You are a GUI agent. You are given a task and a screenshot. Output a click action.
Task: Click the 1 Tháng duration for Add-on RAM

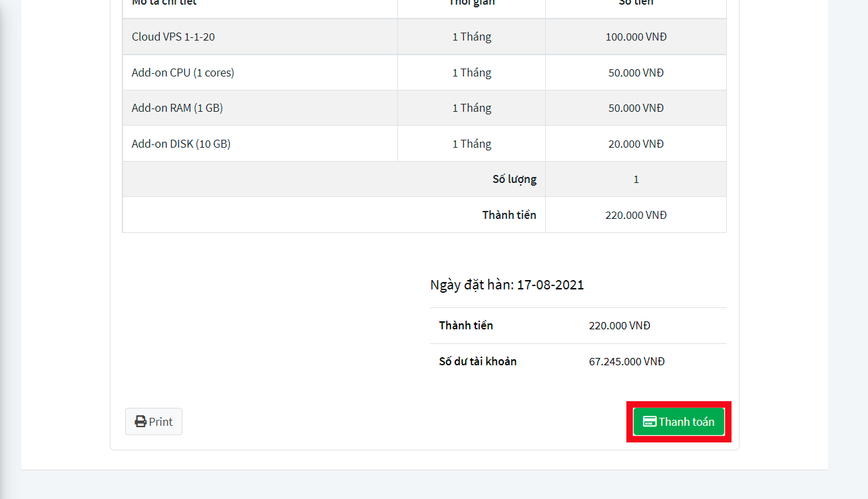click(471, 108)
